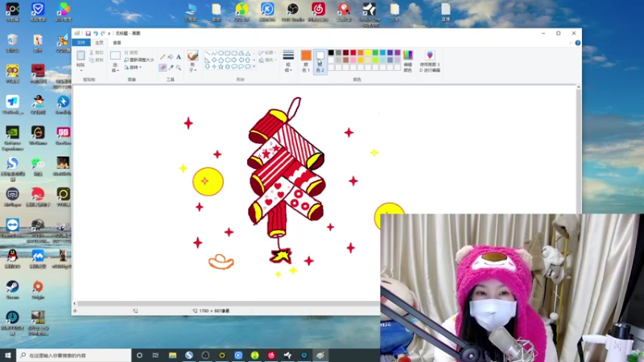Select the Color picker eyedropper tool
This screenshot has height=362, width=644.
point(171,68)
